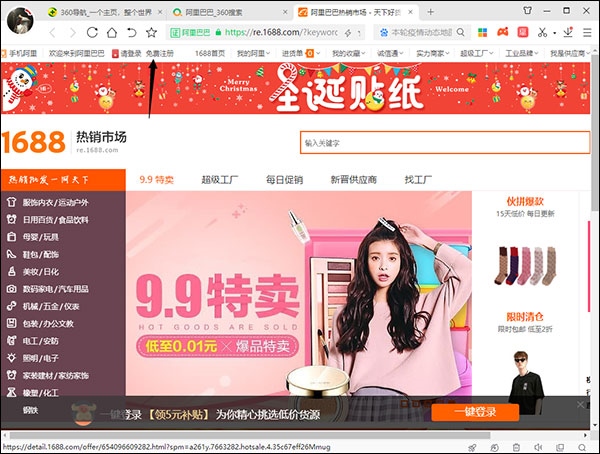Screen dimensions: 600x454
Task: Click the undo/restore closed tab icon
Action: pos(132,33)
